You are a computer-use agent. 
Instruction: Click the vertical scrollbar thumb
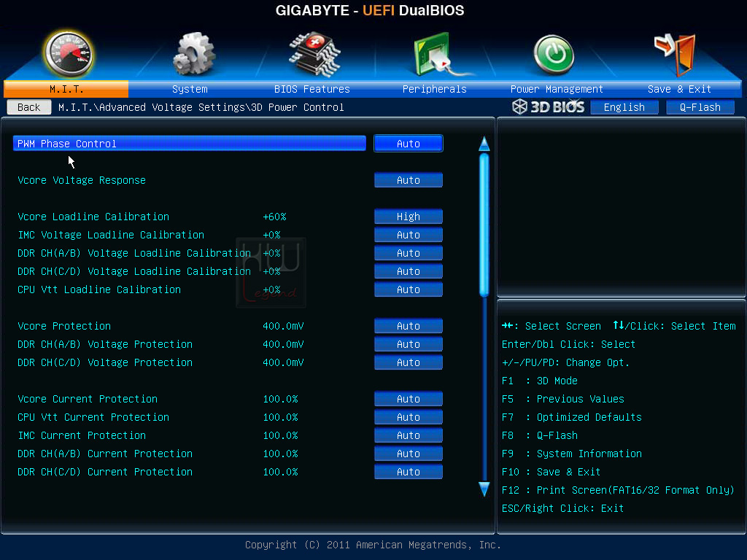click(x=484, y=225)
